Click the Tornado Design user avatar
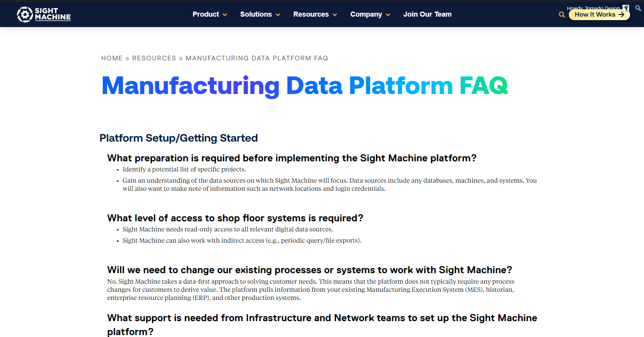The image size is (644, 337). point(626,8)
